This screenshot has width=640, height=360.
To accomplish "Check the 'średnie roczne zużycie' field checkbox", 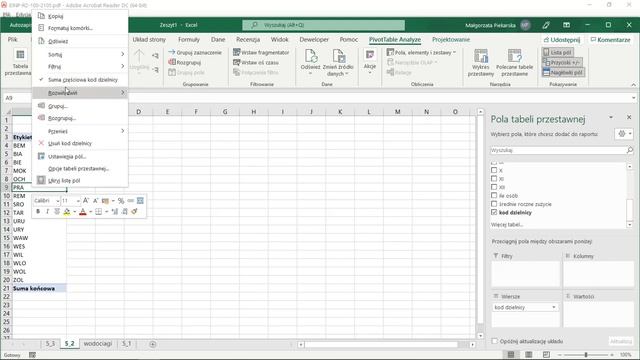I will [x=494, y=204].
